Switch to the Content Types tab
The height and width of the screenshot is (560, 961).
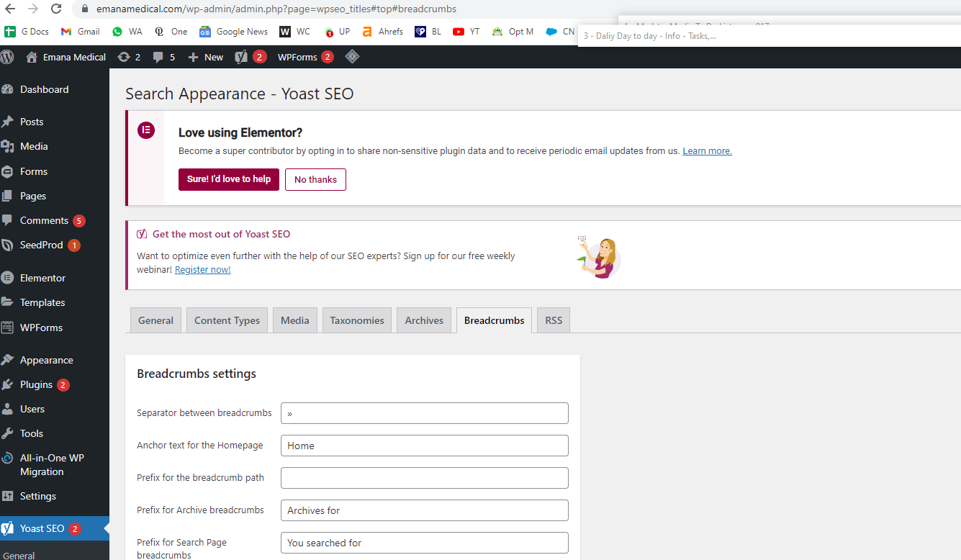click(x=227, y=320)
